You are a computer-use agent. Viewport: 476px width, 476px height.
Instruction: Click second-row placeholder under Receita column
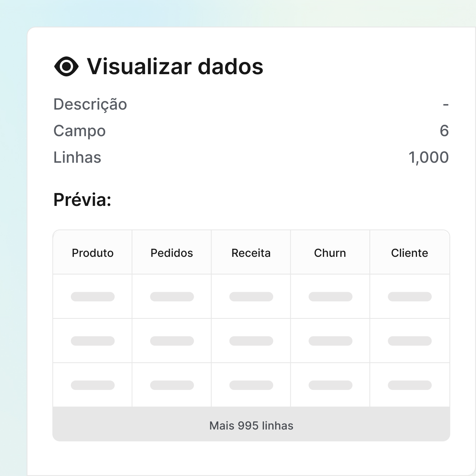pos(251,341)
